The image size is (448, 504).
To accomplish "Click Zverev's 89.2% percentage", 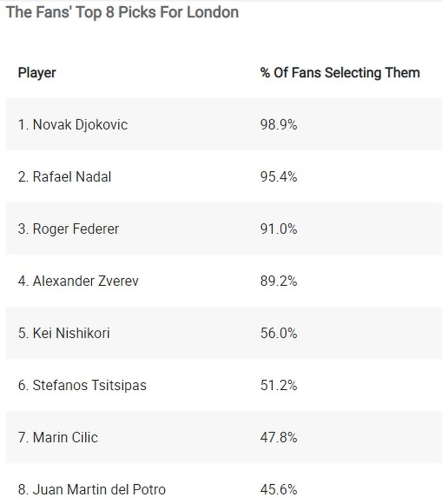I will click(x=279, y=281).
